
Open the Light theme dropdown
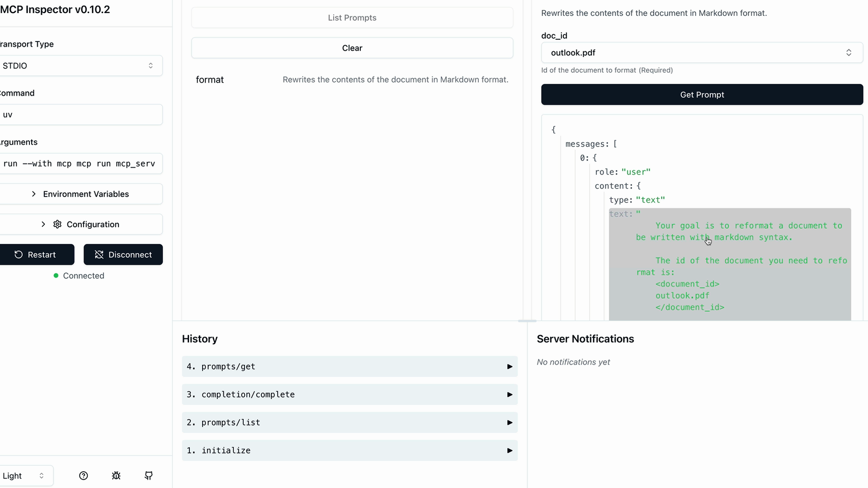pos(26,476)
